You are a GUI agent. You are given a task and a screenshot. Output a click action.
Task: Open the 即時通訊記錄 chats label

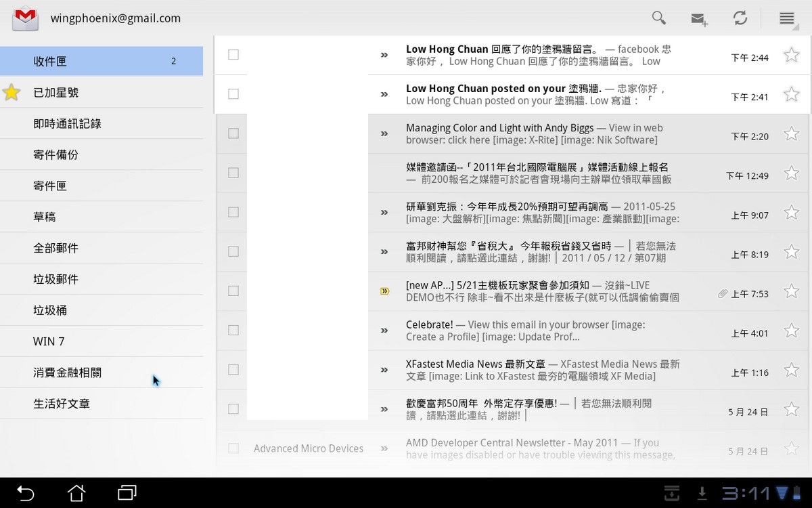(x=101, y=123)
